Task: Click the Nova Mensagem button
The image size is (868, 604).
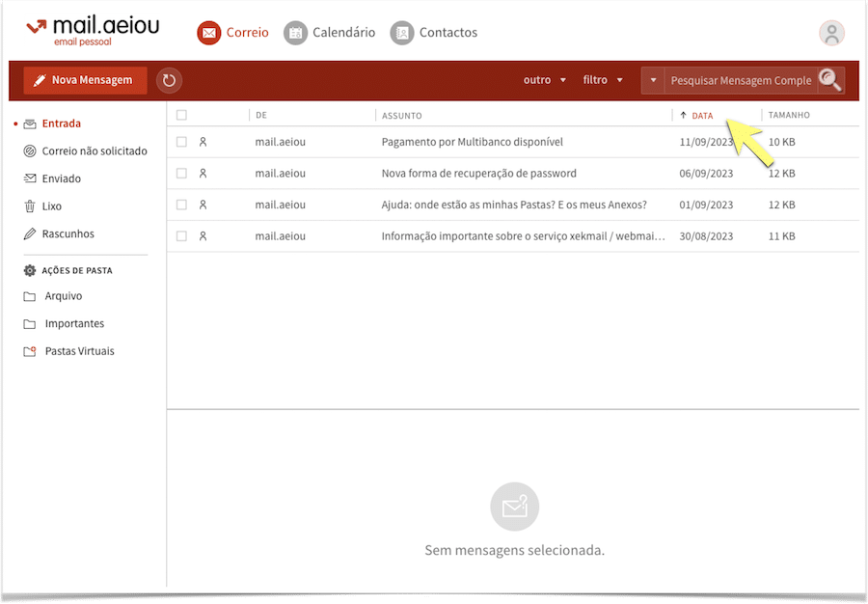Action: (85, 80)
